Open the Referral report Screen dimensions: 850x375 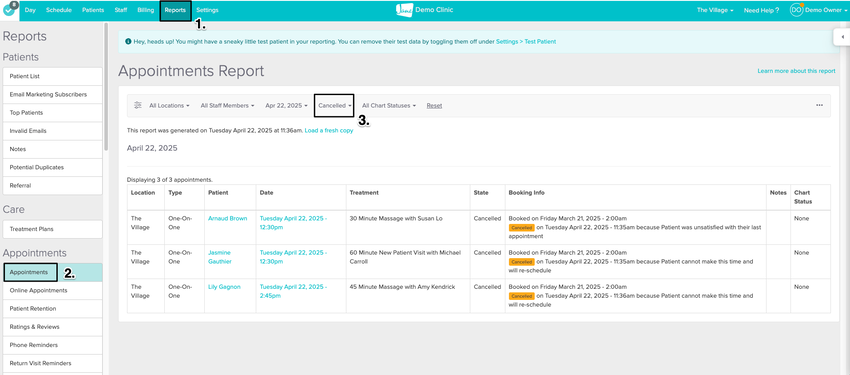(53, 185)
